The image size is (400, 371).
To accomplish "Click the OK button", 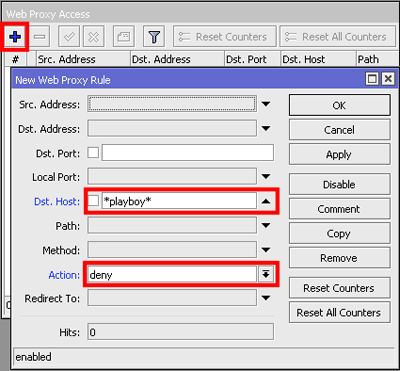I will (x=339, y=105).
